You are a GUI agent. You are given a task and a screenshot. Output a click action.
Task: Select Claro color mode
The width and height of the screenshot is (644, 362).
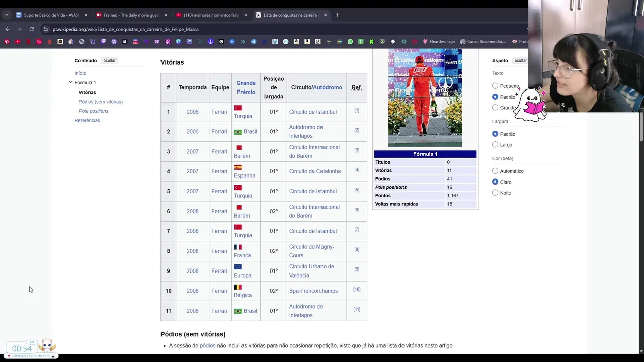[x=495, y=182]
